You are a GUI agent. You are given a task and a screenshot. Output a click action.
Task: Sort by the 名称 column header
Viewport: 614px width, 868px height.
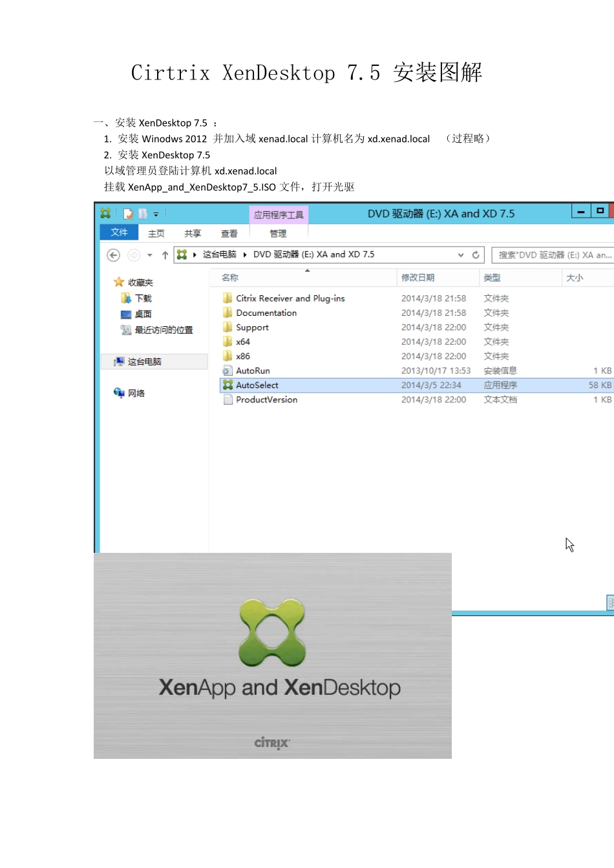[x=230, y=278]
